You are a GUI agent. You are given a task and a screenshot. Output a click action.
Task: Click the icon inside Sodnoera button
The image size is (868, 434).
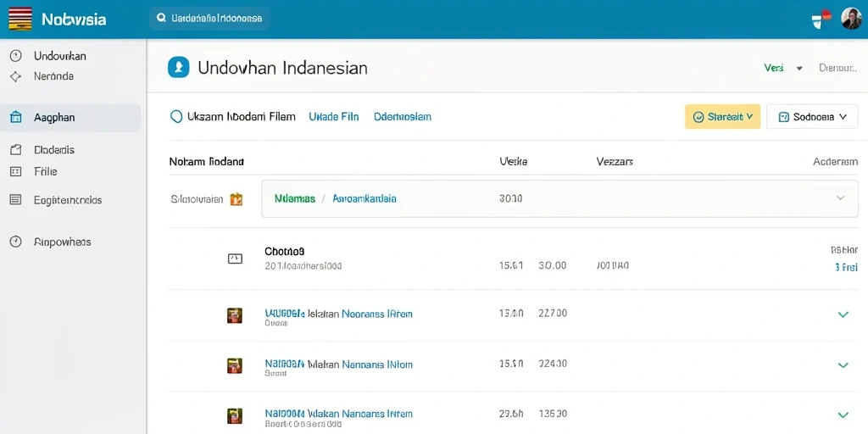coord(783,117)
